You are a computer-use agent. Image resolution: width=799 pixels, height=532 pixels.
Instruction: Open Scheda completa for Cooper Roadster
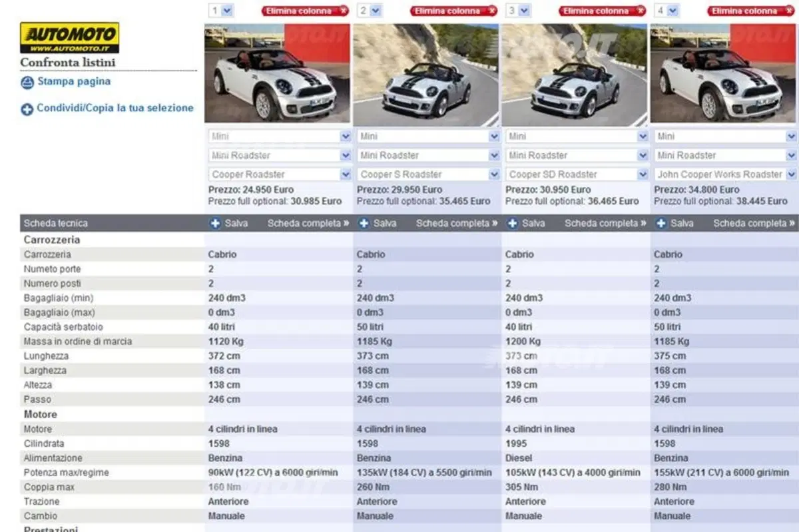[x=308, y=224]
